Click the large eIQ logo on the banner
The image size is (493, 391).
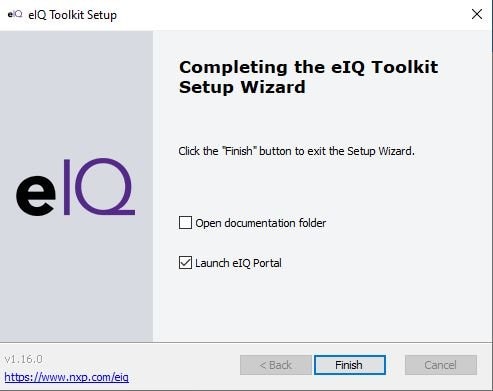[x=76, y=187]
